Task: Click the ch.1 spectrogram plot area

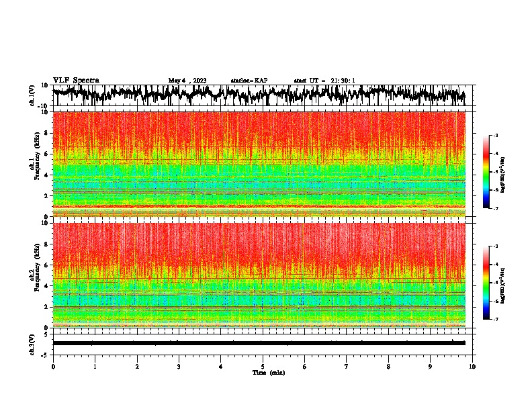Action: point(259,164)
